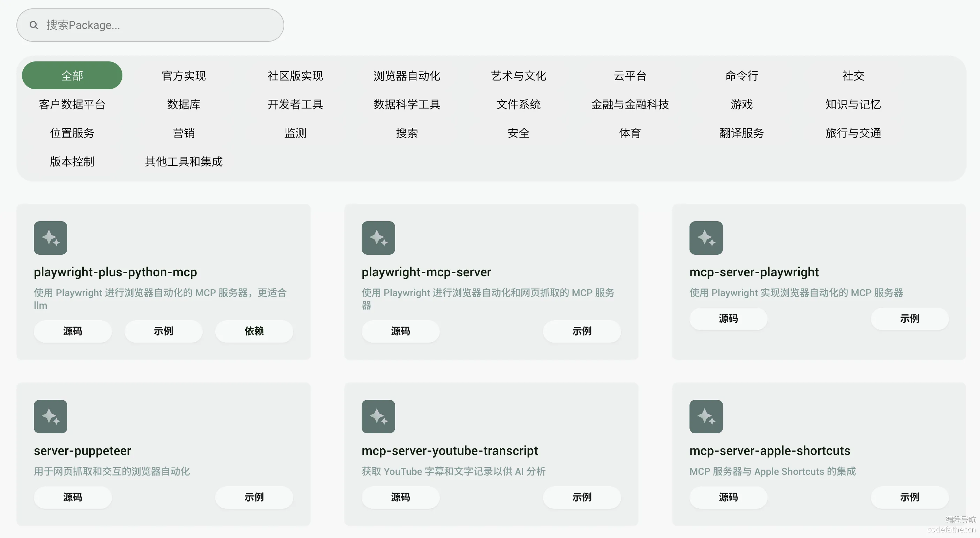Focus the 搜索Package search field
This screenshot has height=538, width=980.
click(160, 25)
